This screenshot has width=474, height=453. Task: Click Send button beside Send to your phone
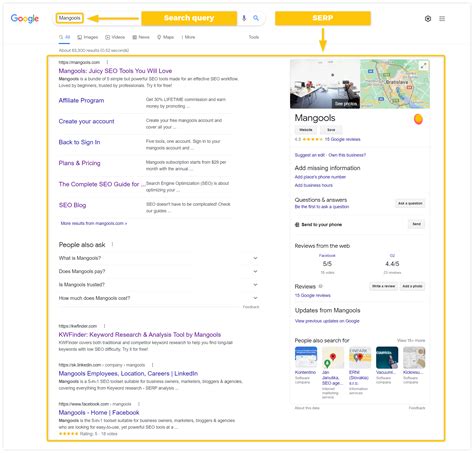coord(417,224)
